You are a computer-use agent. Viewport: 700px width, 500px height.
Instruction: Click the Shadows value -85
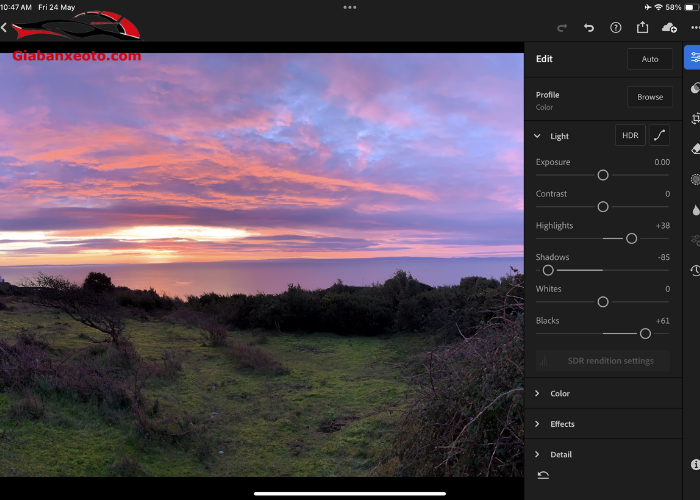(664, 257)
